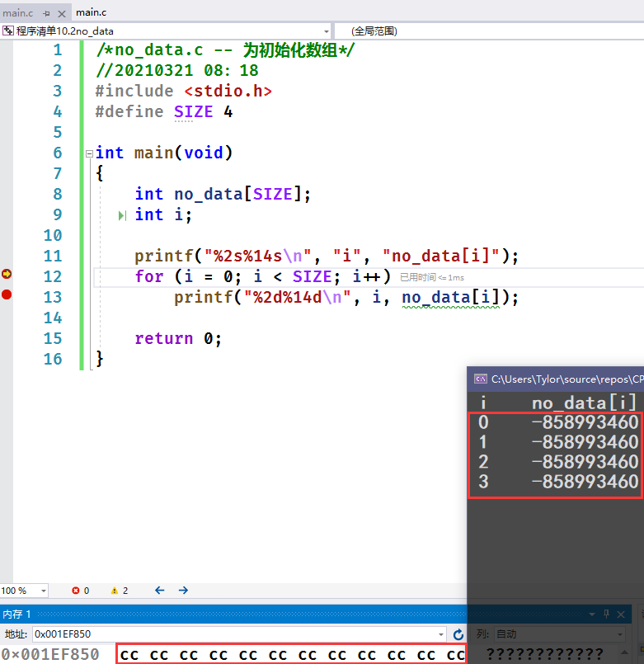Open the 内存 1 window options menu

tap(592, 614)
